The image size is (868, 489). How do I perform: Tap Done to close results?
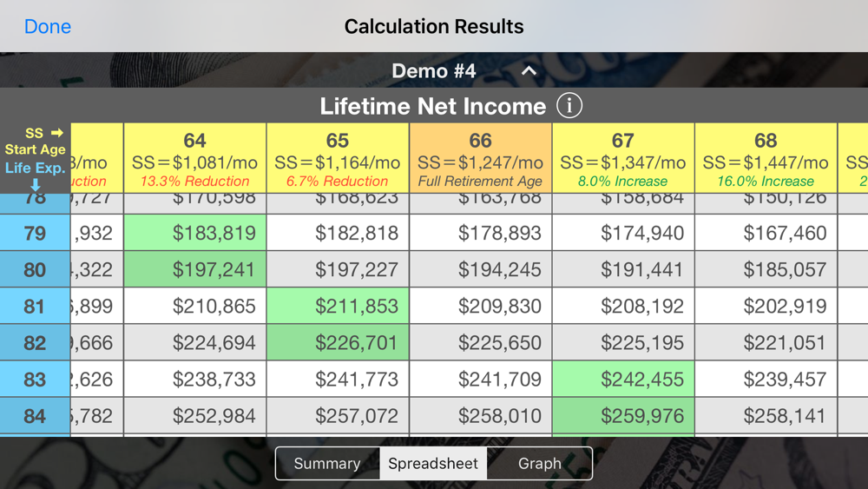48,27
